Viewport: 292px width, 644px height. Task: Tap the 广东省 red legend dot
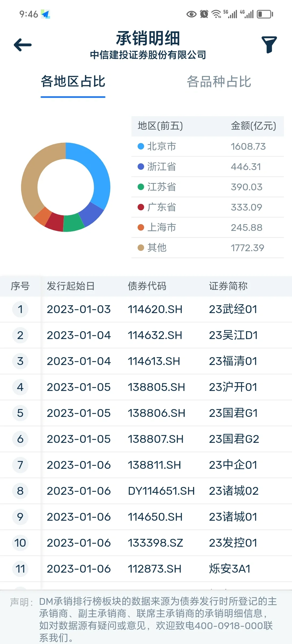click(141, 207)
